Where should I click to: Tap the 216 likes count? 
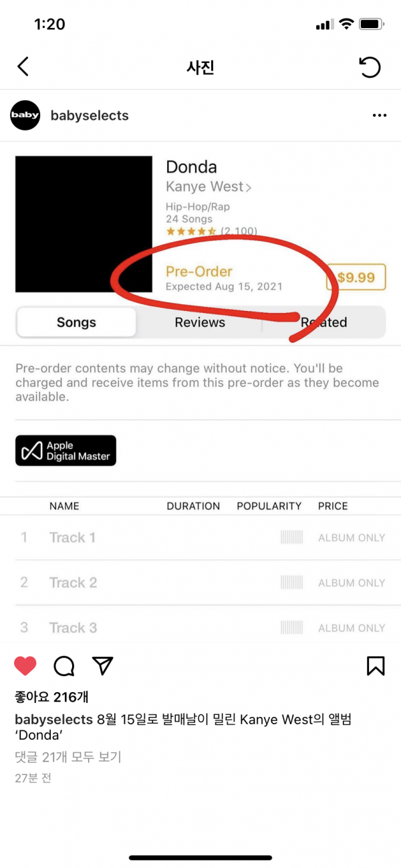[51, 697]
